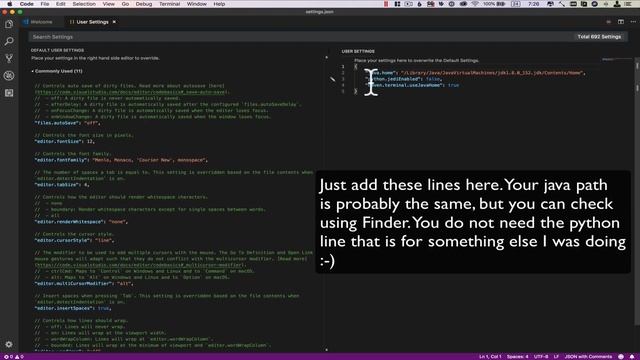This screenshot has width=640, height=360.
Task: Click the menu bar clock showing 7:20
Action: 533,4
